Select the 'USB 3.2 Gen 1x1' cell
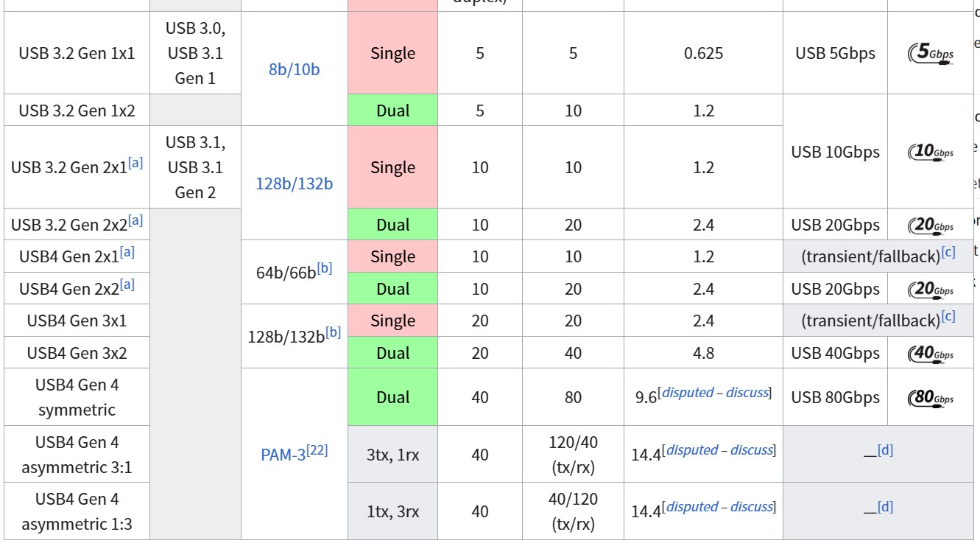 (x=77, y=53)
